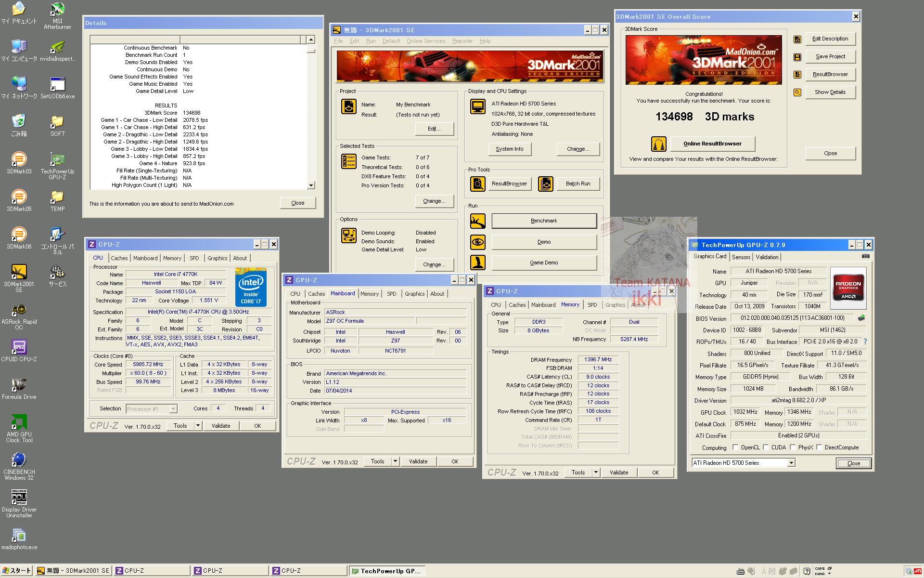Screen dimensions: 924x578
Task: Click the Edit Description icon
Action: pos(797,39)
